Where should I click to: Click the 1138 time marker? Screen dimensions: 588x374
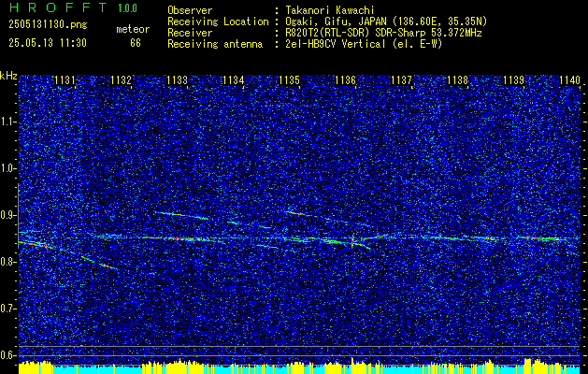(458, 80)
